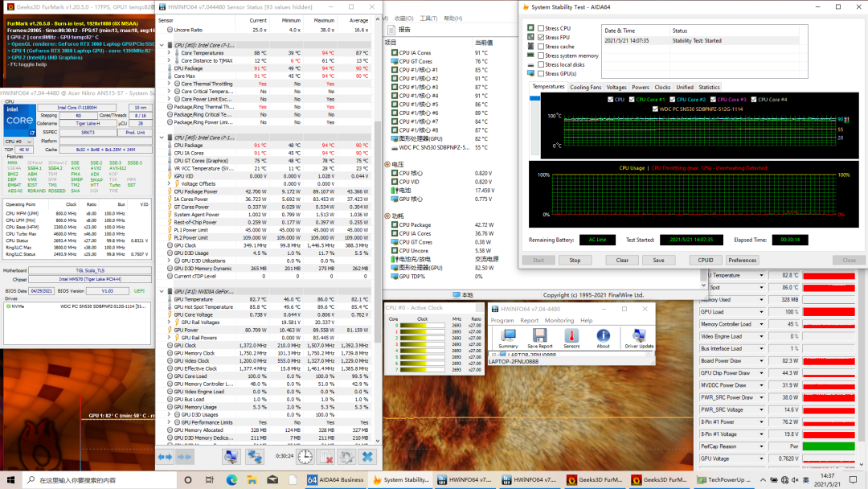The width and height of the screenshot is (868, 489).
Task: Open Sensors via the thermometer icon
Action: (x=571, y=337)
